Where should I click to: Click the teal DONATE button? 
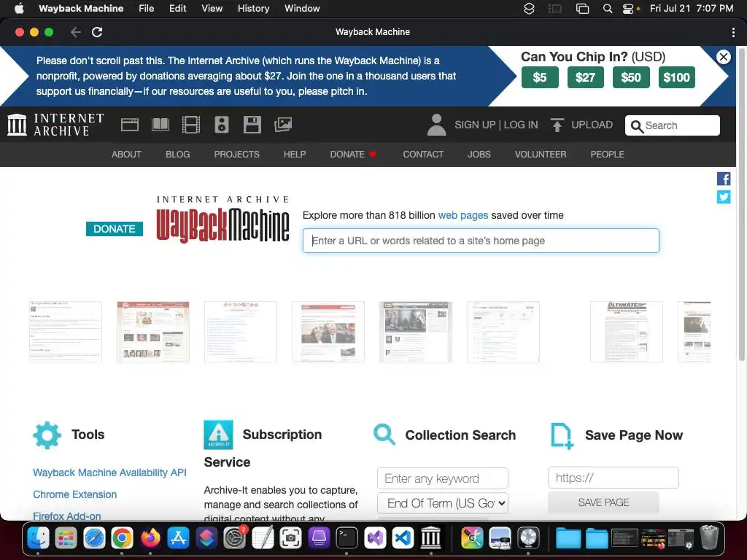pos(115,229)
